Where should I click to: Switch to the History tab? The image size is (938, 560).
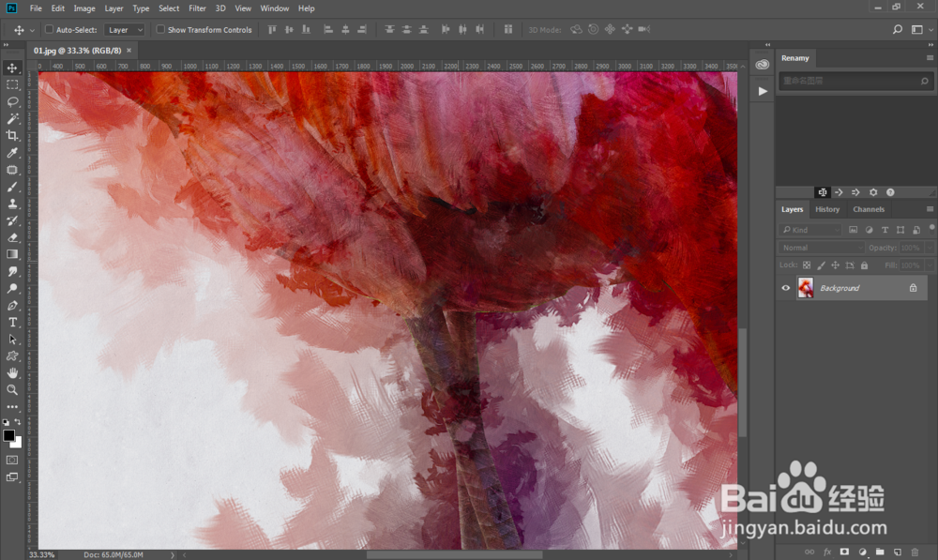coord(826,209)
